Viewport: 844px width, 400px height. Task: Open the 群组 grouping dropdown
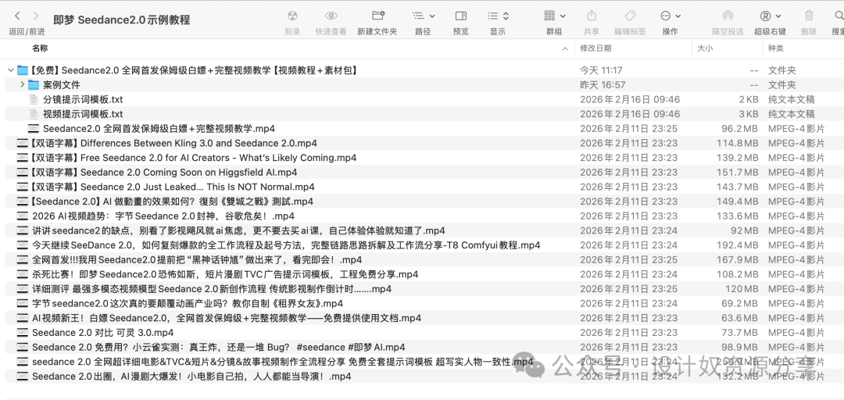554,16
